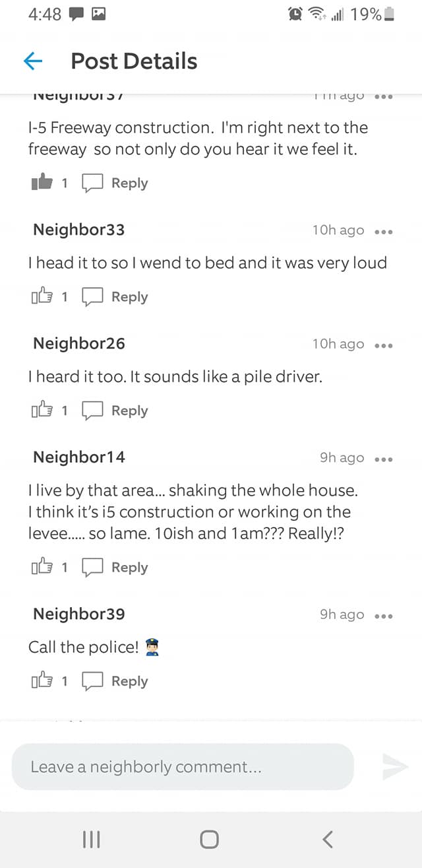This screenshot has height=868, width=422.
Task: Open three-dot menu on Neighbor39's comment
Action: 383,615
